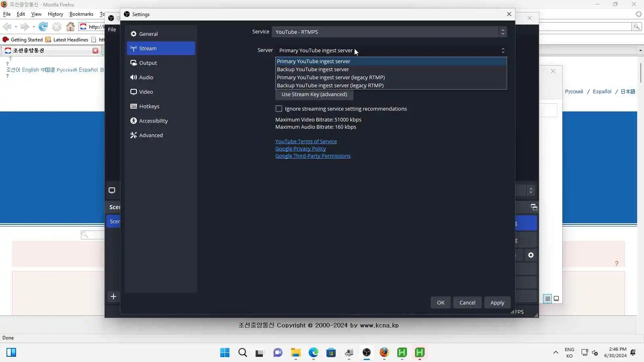Open Firefox Bookmarks menu
Screen dimensions: 644x362
pos(81,14)
